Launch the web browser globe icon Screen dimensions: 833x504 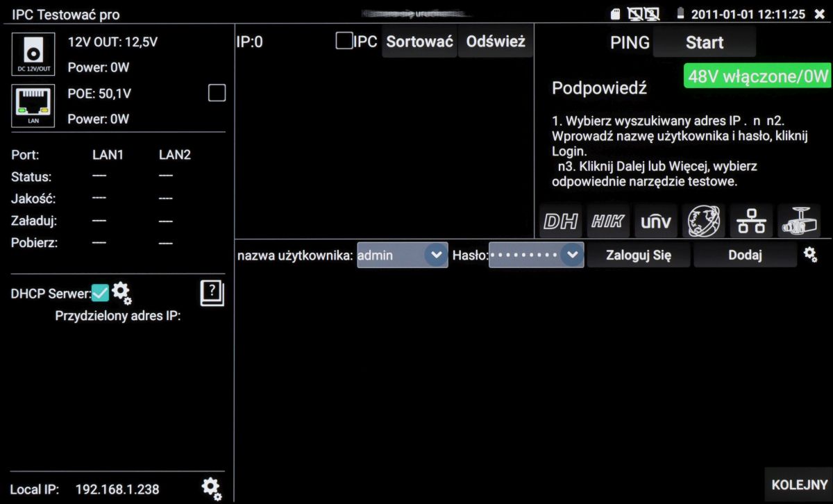point(703,221)
